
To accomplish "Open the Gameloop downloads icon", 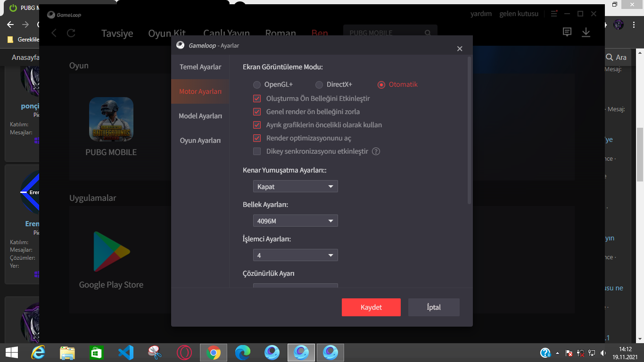I will 586,32.
